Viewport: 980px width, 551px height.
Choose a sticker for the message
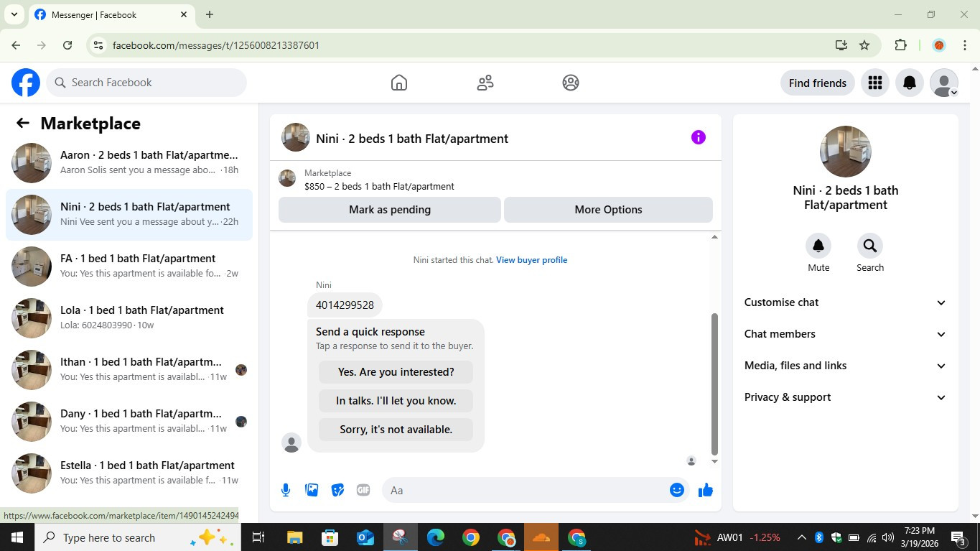point(337,490)
